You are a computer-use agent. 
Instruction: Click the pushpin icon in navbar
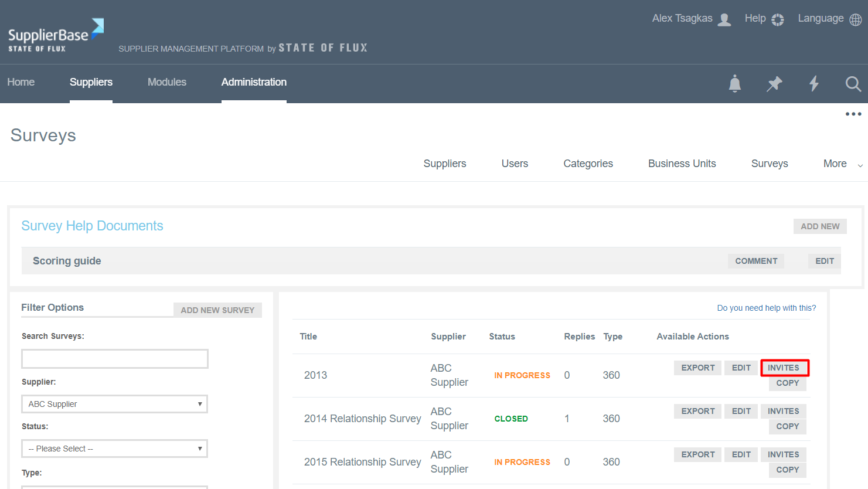point(774,84)
